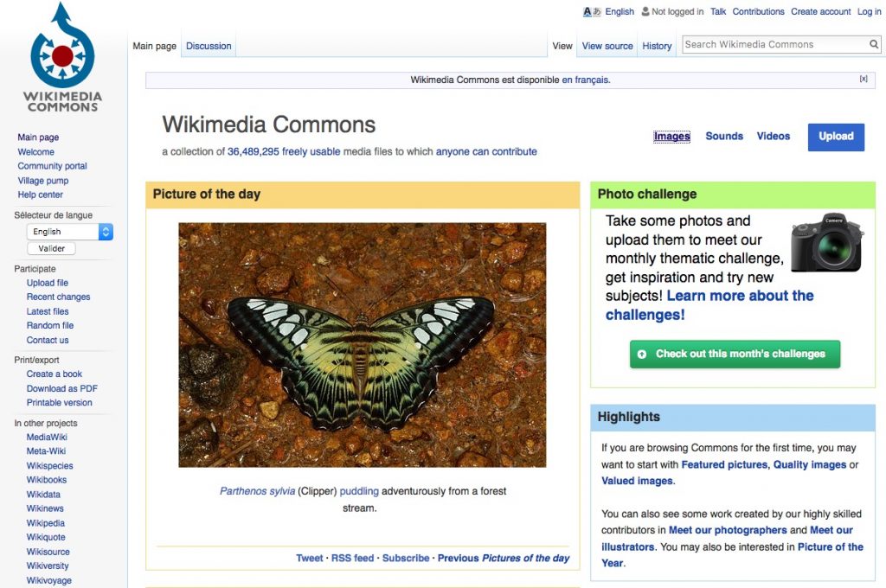
Task: Open the View source tab
Action: 607,46
